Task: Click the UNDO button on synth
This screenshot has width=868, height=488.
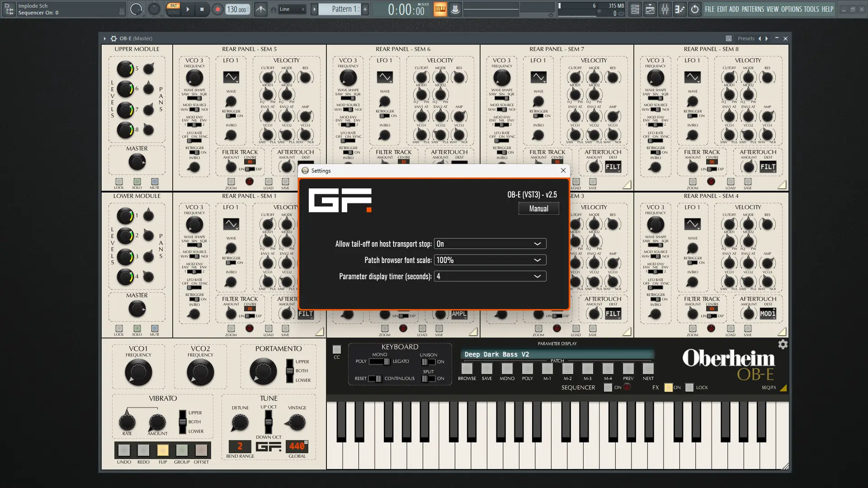Action: 124,450
